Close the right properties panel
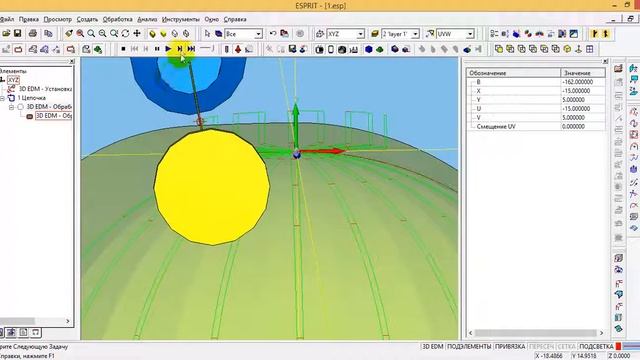Viewport: 640px width, 360px height. [x=605, y=61]
